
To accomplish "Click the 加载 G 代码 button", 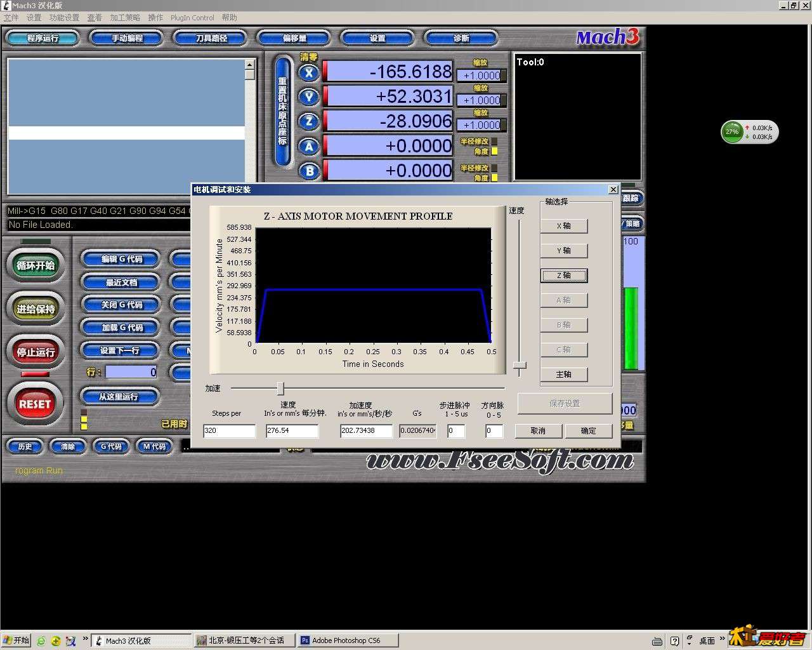I will point(122,328).
